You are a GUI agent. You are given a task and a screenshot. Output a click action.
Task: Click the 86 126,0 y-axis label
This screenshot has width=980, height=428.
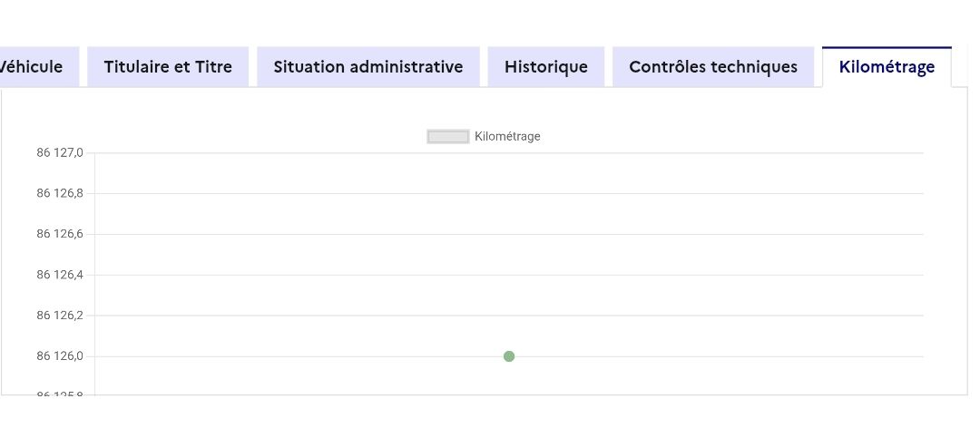tap(60, 356)
